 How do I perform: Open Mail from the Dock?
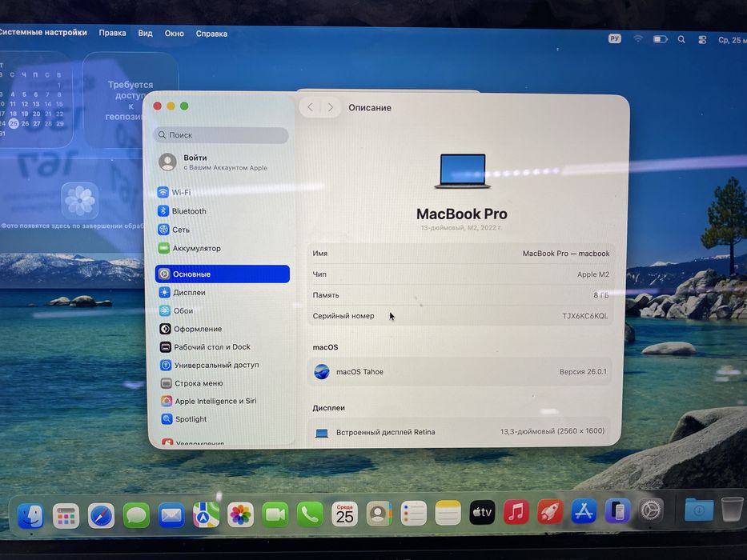(171, 515)
